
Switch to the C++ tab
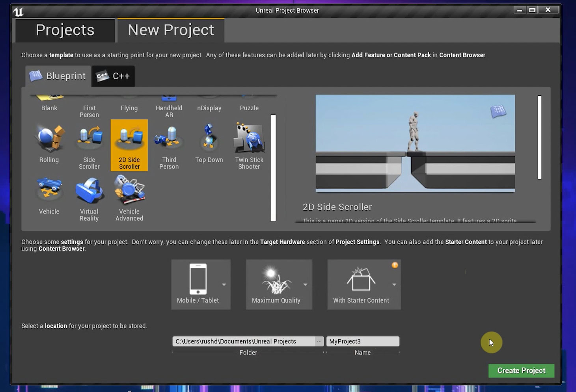(113, 76)
